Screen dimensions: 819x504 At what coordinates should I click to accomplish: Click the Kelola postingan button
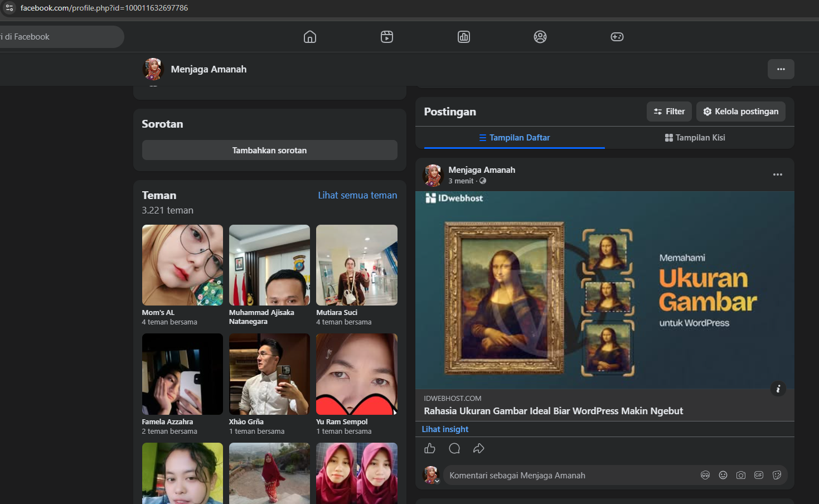(741, 112)
